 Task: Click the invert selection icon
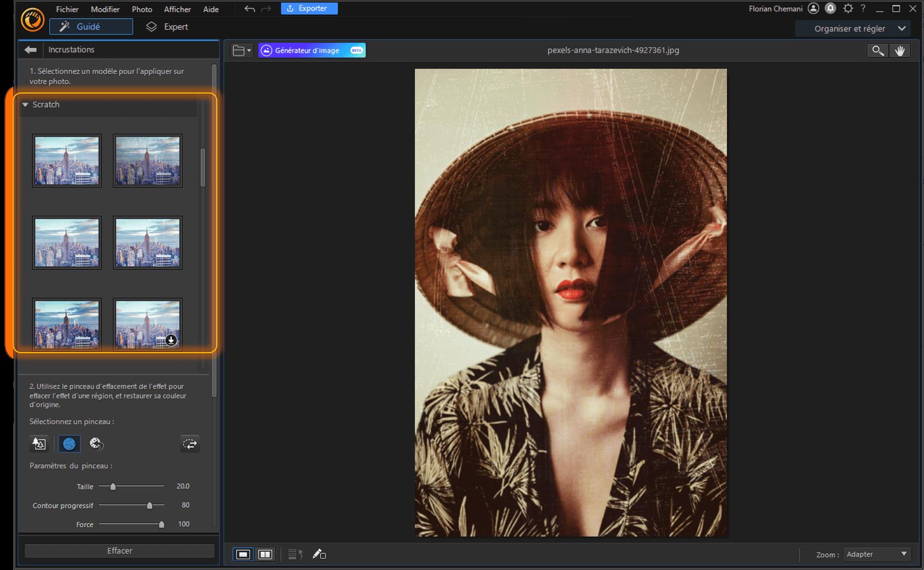tap(190, 444)
